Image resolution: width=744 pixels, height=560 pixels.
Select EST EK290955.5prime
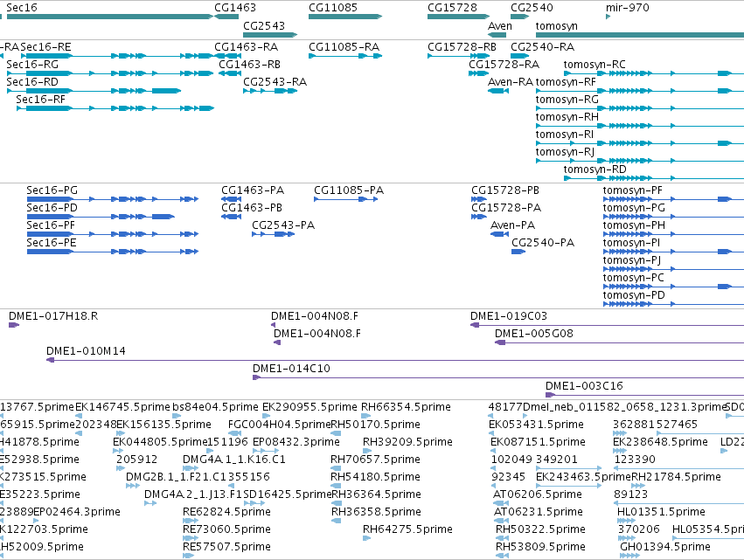pos(309,407)
